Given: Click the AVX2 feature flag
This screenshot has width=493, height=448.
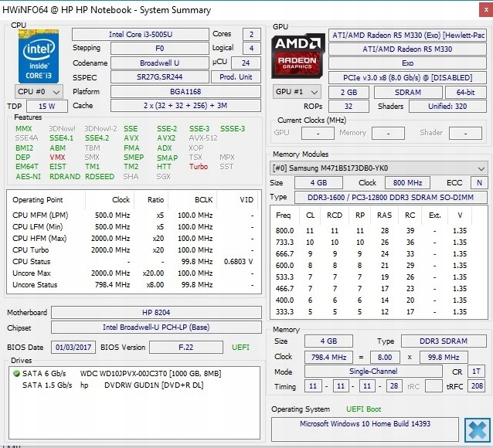Looking at the screenshot, I should pyautogui.click(x=167, y=138).
